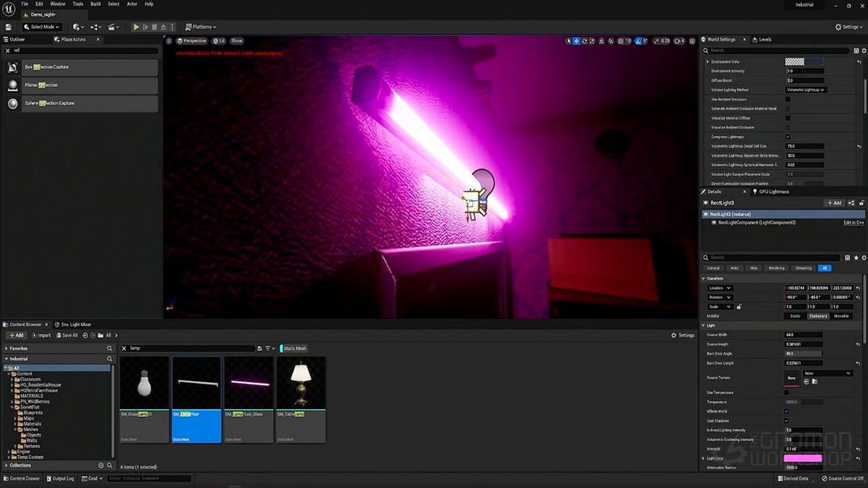Select Sphere Reflection Capture actor

point(80,103)
